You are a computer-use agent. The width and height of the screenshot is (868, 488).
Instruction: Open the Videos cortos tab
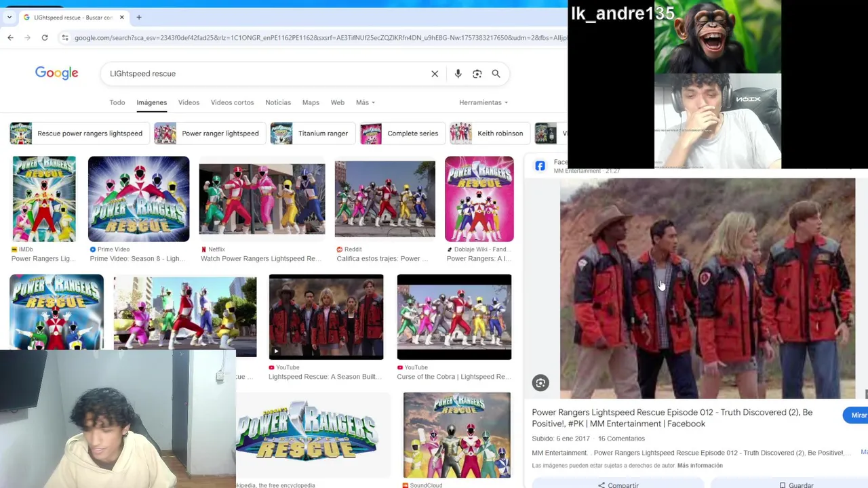[x=232, y=102]
